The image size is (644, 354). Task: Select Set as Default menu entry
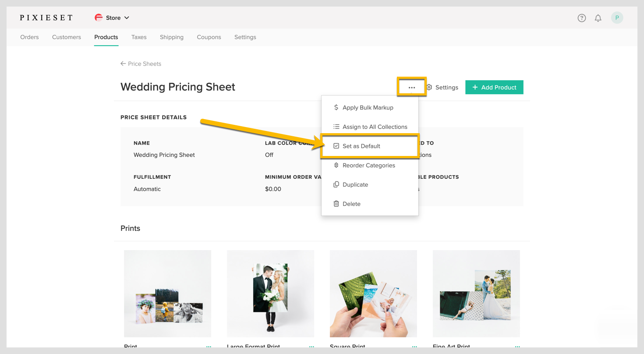pos(370,146)
